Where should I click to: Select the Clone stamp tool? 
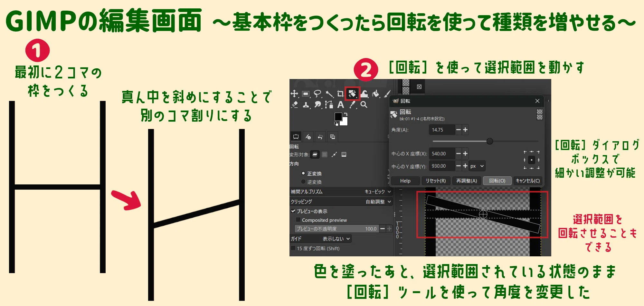306,104
